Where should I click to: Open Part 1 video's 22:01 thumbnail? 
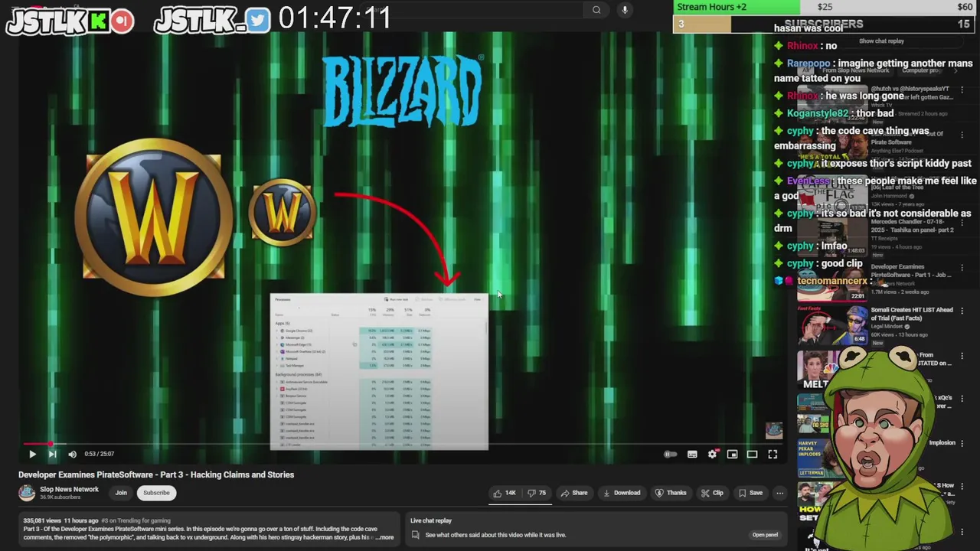coord(832,283)
